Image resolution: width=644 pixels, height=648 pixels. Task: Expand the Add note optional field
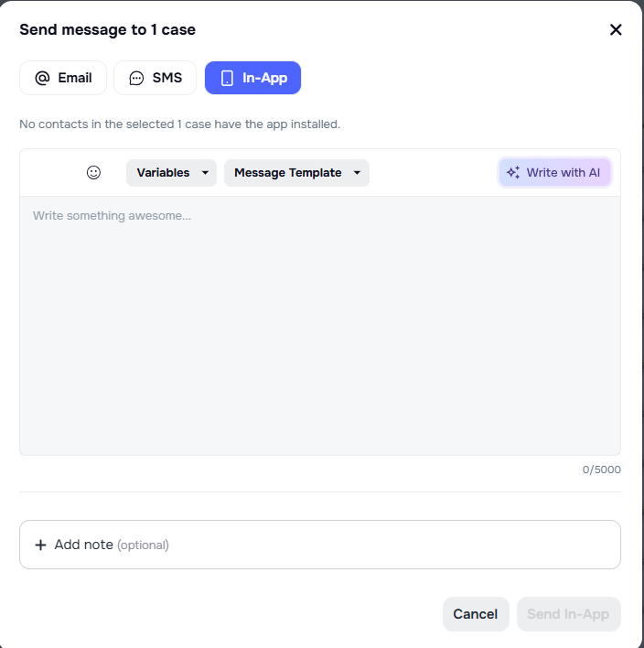(x=319, y=545)
